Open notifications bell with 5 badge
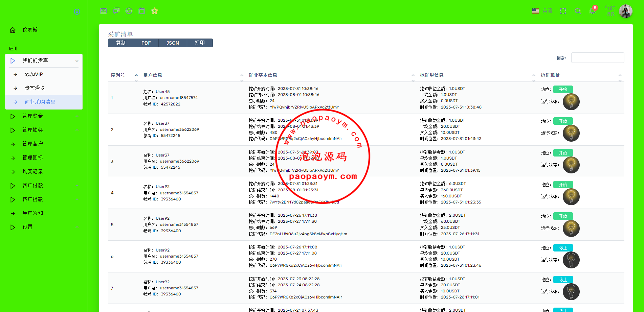 pos(592,11)
